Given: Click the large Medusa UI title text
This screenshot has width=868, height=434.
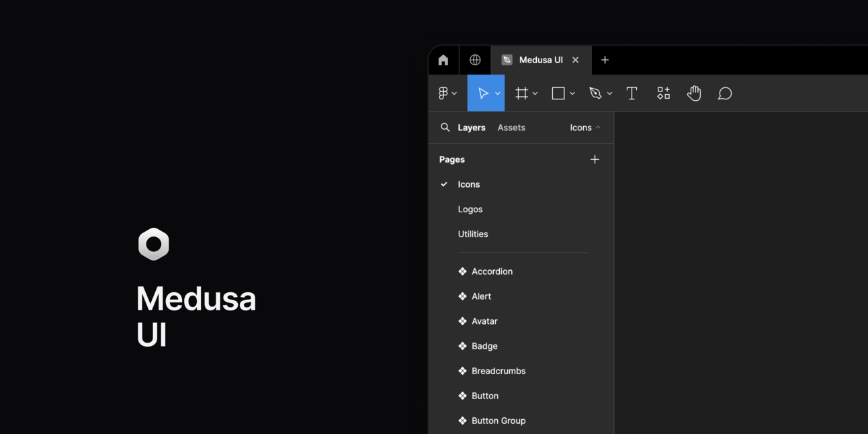Looking at the screenshot, I should [x=196, y=316].
